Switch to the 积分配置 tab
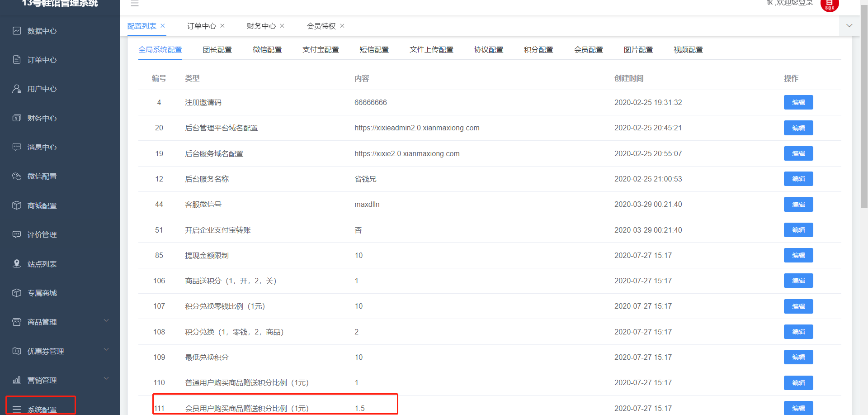The image size is (868, 415). coord(538,50)
